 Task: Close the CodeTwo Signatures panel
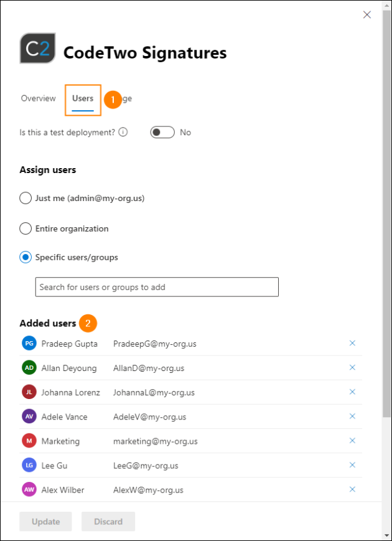[x=367, y=15]
